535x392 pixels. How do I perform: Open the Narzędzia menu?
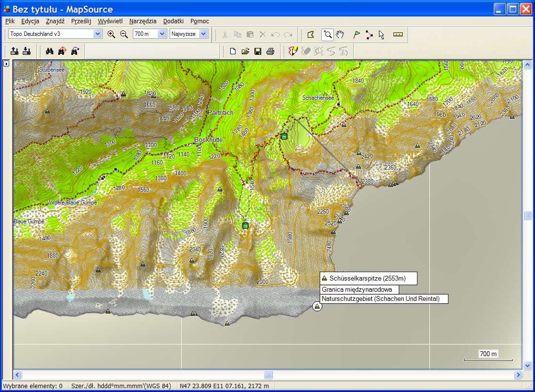[x=143, y=21]
